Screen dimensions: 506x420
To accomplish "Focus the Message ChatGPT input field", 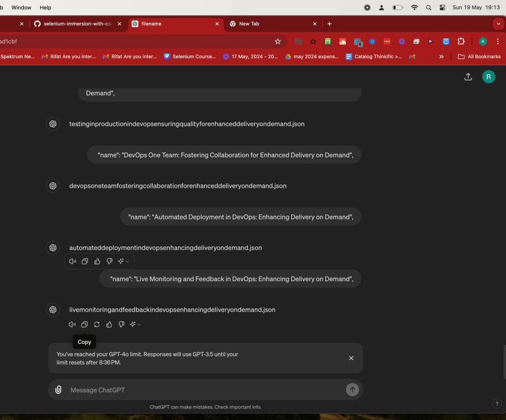I will tap(205, 390).
